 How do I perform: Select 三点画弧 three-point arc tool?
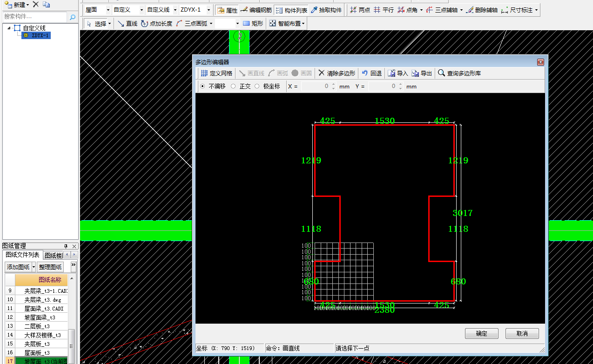coord(191,23)
